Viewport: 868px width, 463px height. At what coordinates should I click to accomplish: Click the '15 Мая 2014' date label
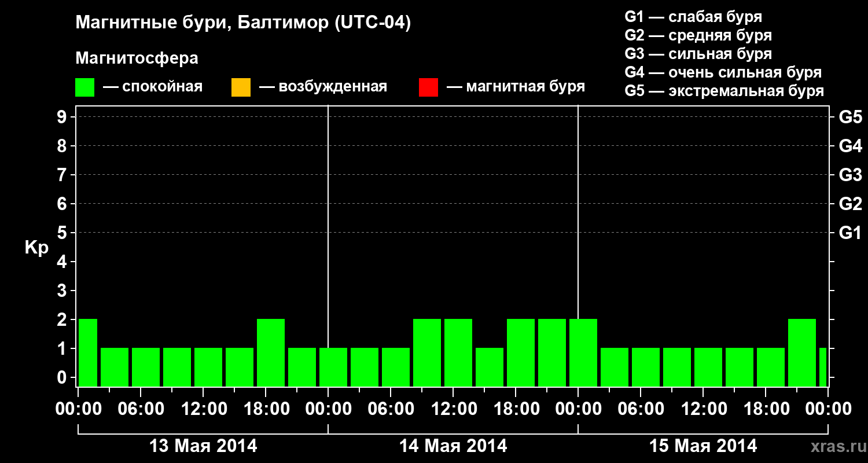point(703,446)
